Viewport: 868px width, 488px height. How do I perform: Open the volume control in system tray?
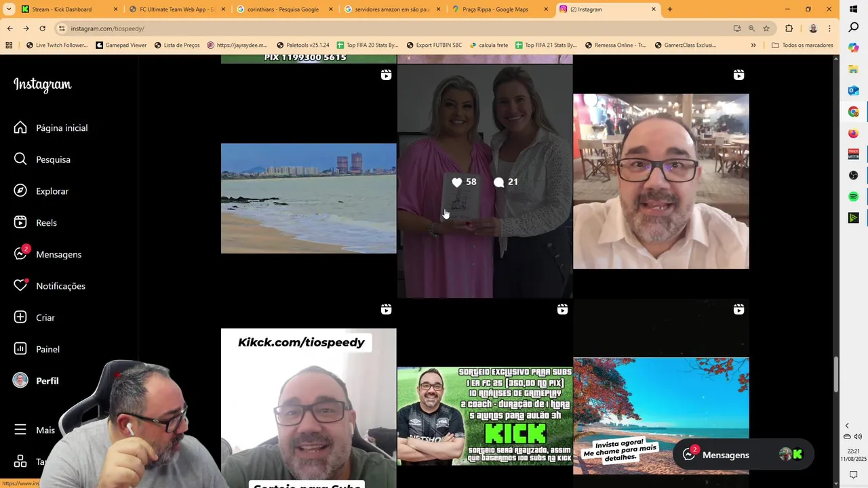pos(859,436)
